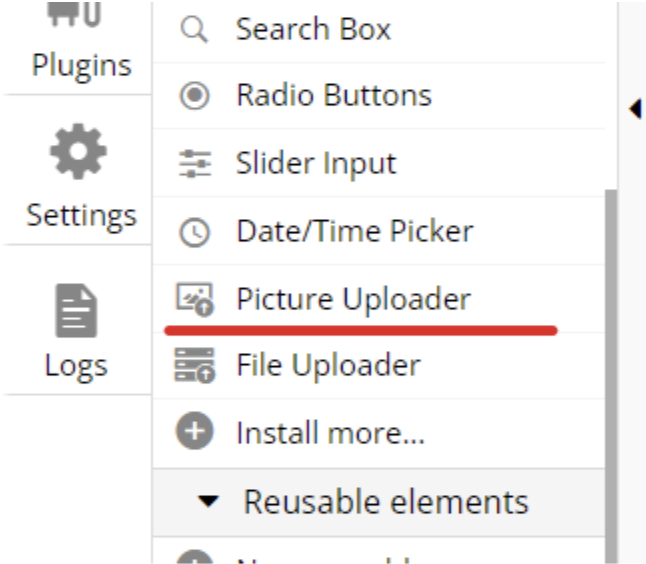Click the Slider Input icon
The image size is (646, 564).
[193, 164]
